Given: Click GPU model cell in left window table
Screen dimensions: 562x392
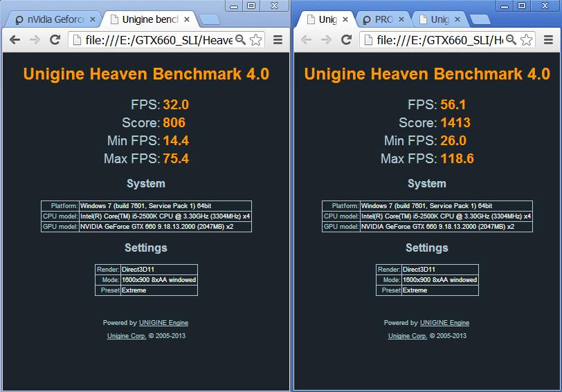Looking at the screenshot, I should click(x=165, y=227).
